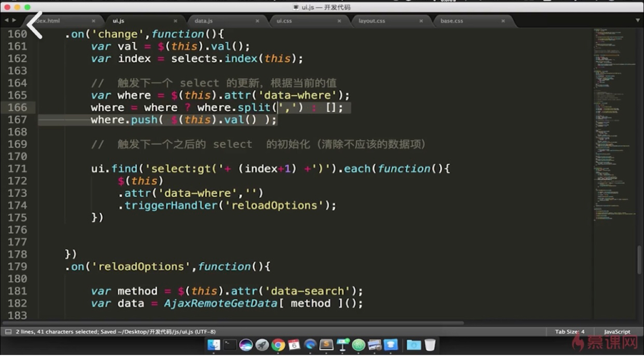Toggle the side bar switcher icon in status bar
Viewport: 644px width, 358px height.
point(8,332)
